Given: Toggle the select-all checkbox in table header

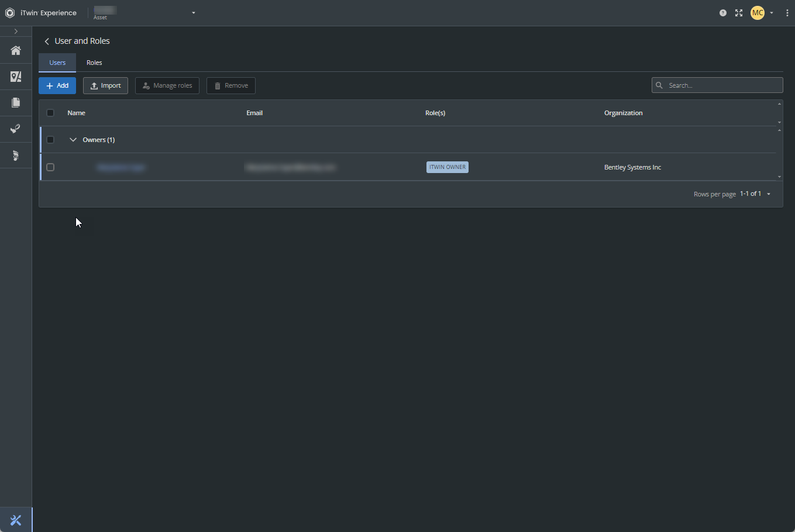Looking at the screenshot, I should tap(50, 113).
